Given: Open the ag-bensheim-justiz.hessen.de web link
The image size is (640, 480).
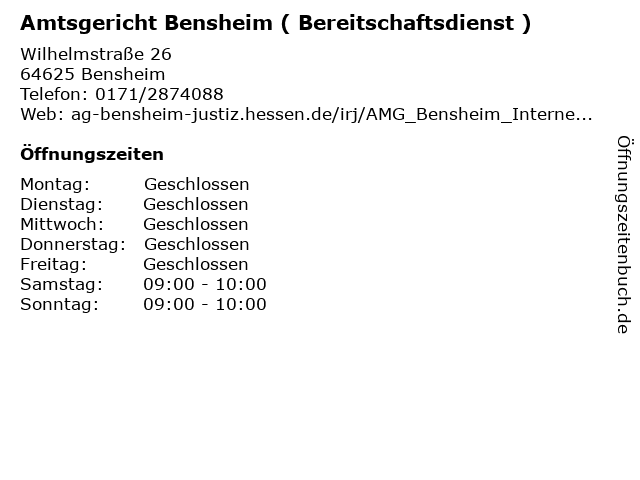Looking at the screenshot, I should tap(331, 115).
